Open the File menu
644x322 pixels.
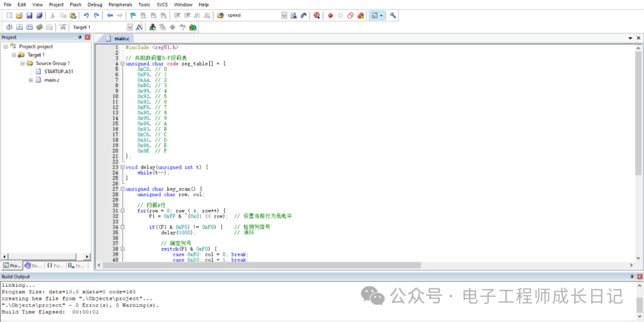point(7,5)
